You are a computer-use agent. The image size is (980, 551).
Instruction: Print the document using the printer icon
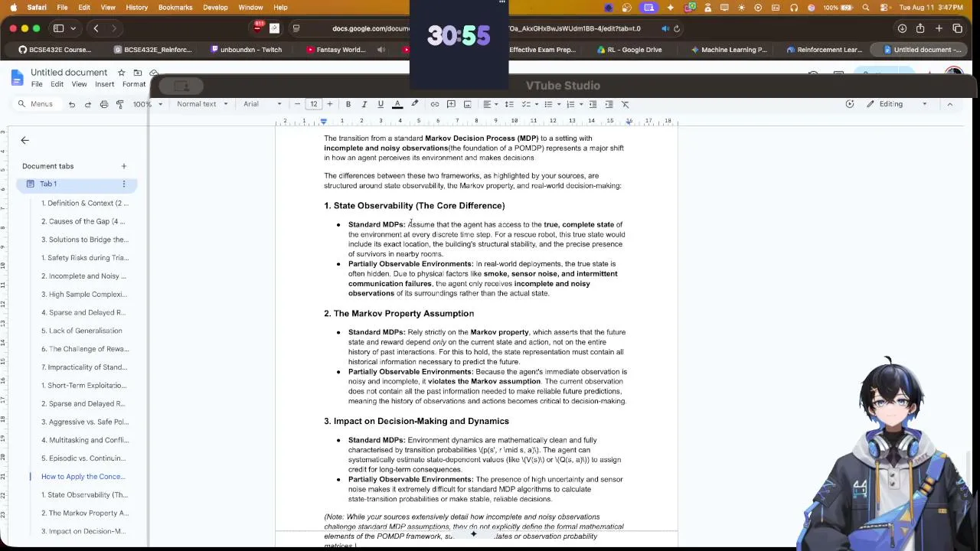coord(104,104)
